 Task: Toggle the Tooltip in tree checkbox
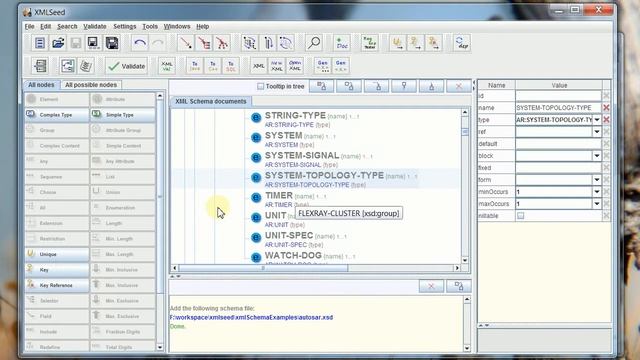pyautogui.click(x=260, y=86)
